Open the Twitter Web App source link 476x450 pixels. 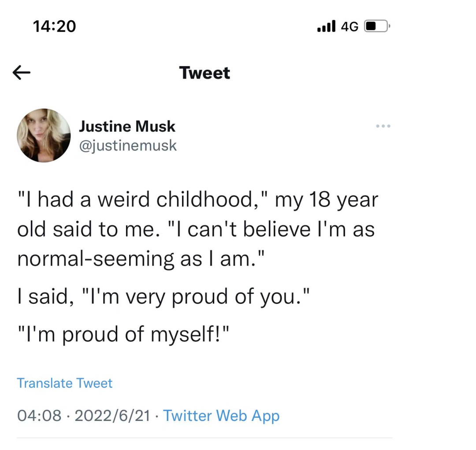coord(221,416)
